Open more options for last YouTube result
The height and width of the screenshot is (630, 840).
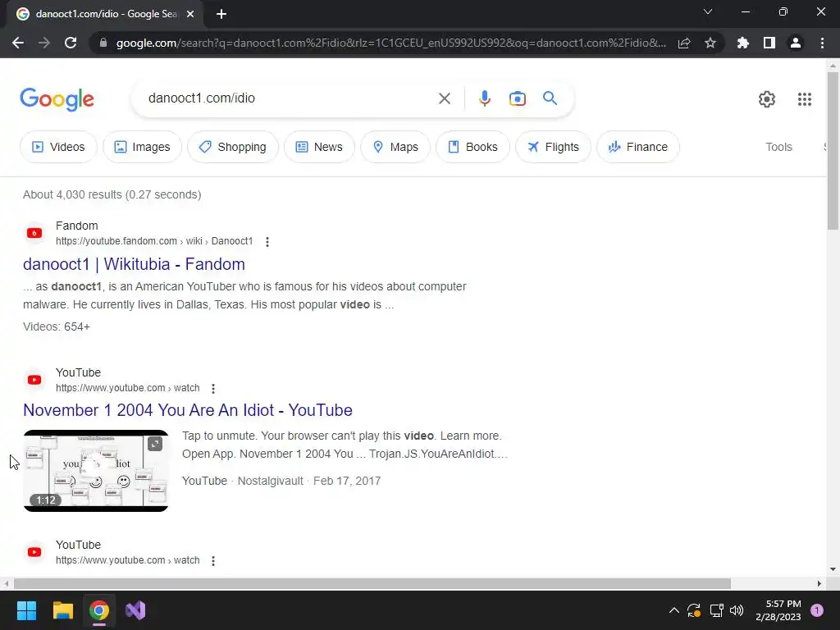pyautogui.click(x=213, y=561)
